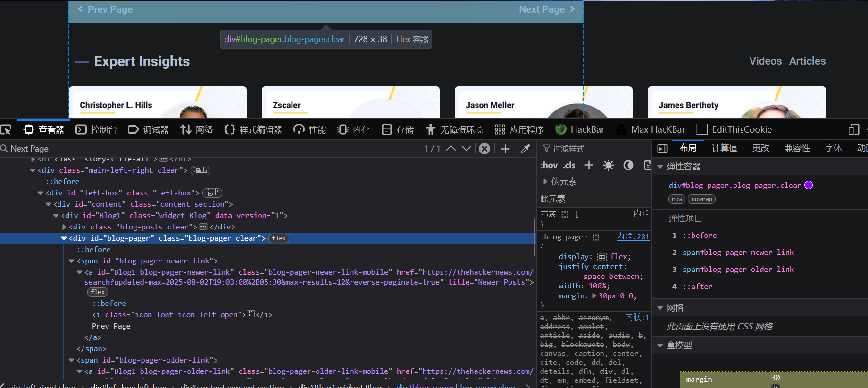Collapse the main-left-right div node

(33, 170)
